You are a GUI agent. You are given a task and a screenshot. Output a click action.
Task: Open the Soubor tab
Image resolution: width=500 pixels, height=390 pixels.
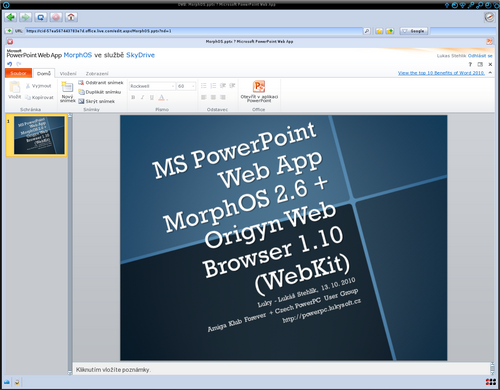point(18,73)
